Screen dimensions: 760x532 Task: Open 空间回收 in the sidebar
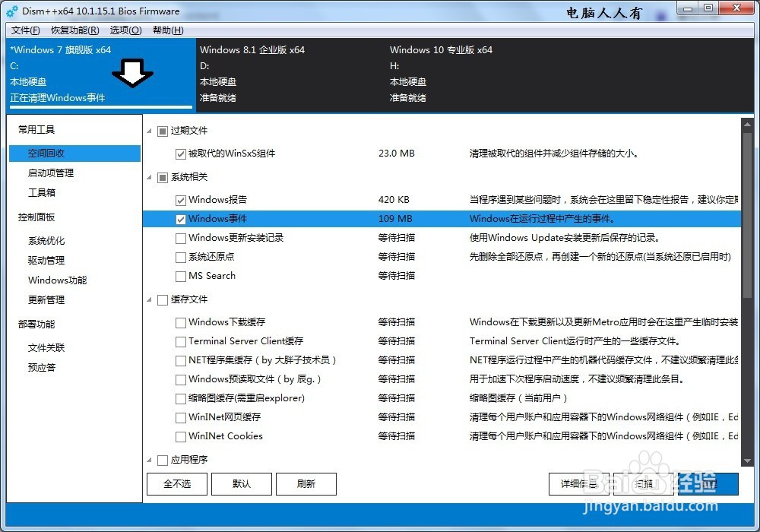[x=74, y=154]
